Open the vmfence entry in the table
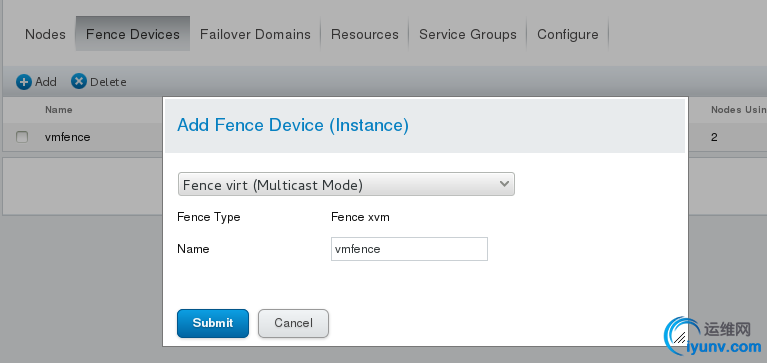 click(x=68, y=137)
